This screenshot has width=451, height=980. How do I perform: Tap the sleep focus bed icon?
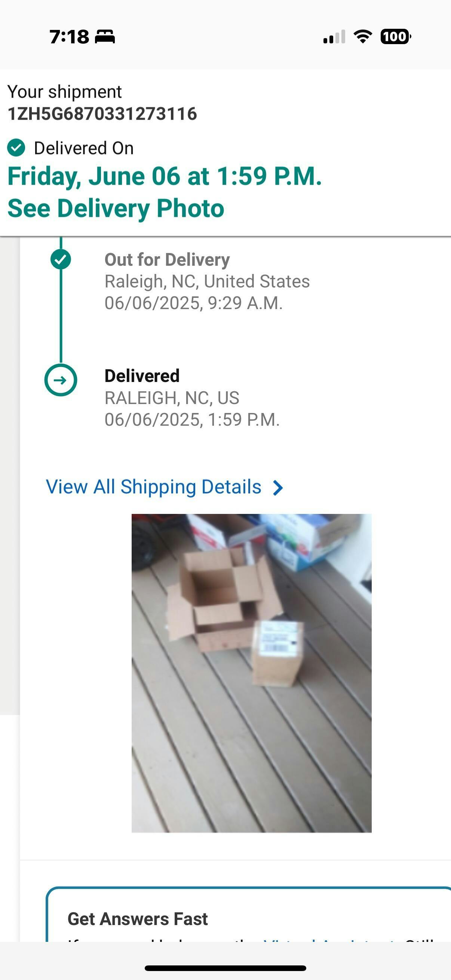point(105,37)
